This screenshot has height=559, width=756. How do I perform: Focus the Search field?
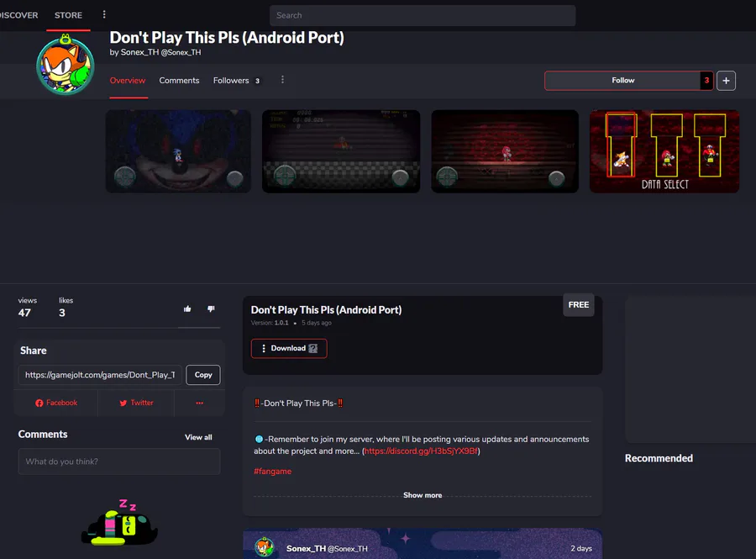click(x=423, y=15)
